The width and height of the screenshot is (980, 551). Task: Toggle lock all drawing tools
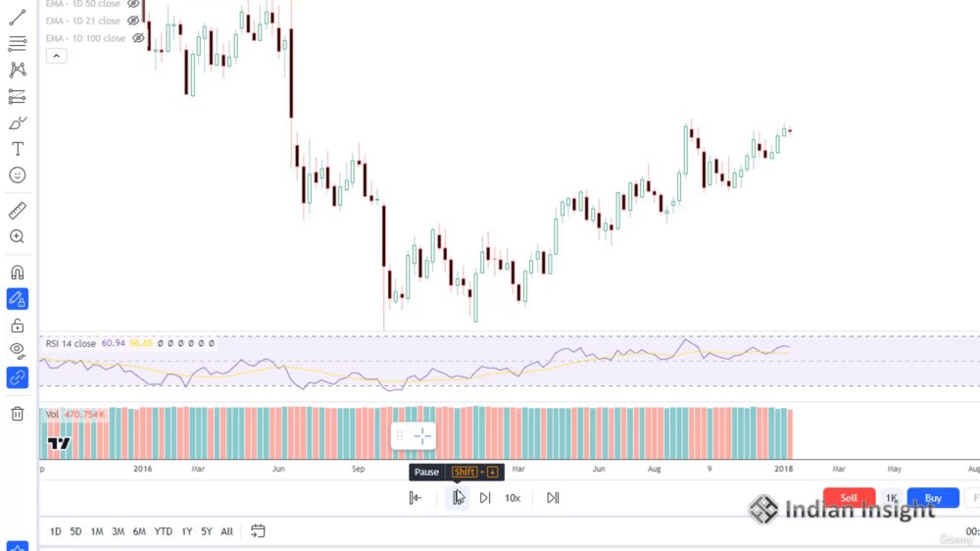coord(18,326)
